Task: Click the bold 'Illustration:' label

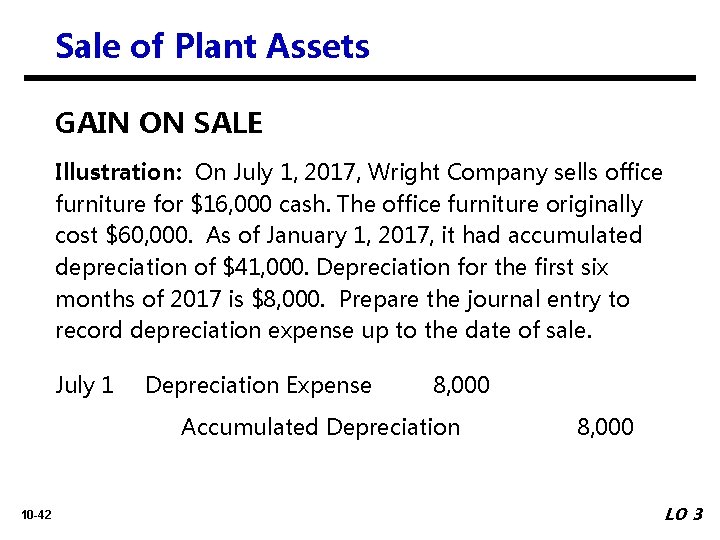Action: coord(119,172)
